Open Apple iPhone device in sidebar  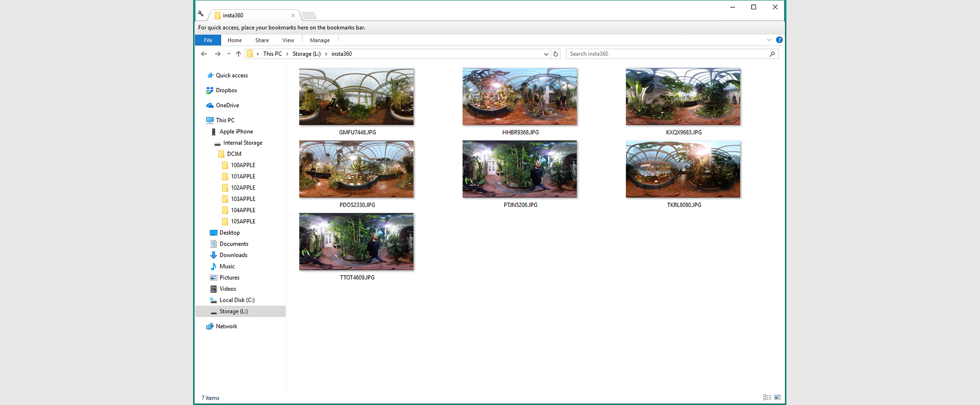pos(231,131)
